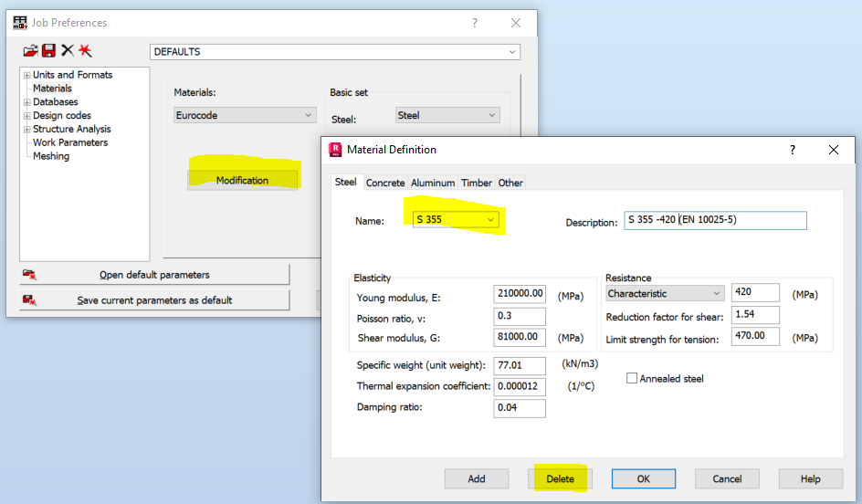Click the Structure Analysis tree label
The width and height of the screenshot is (862, 504).
click(x=72, y=129)
